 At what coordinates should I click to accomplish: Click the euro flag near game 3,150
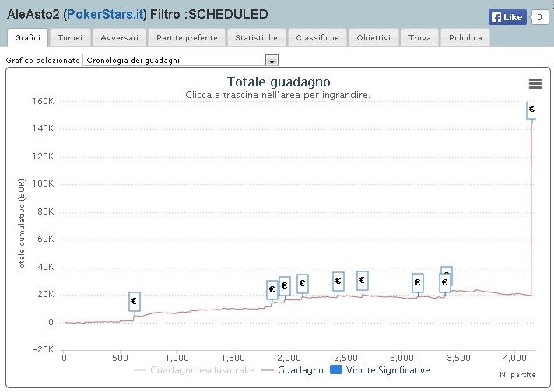[x=418, y=283]
